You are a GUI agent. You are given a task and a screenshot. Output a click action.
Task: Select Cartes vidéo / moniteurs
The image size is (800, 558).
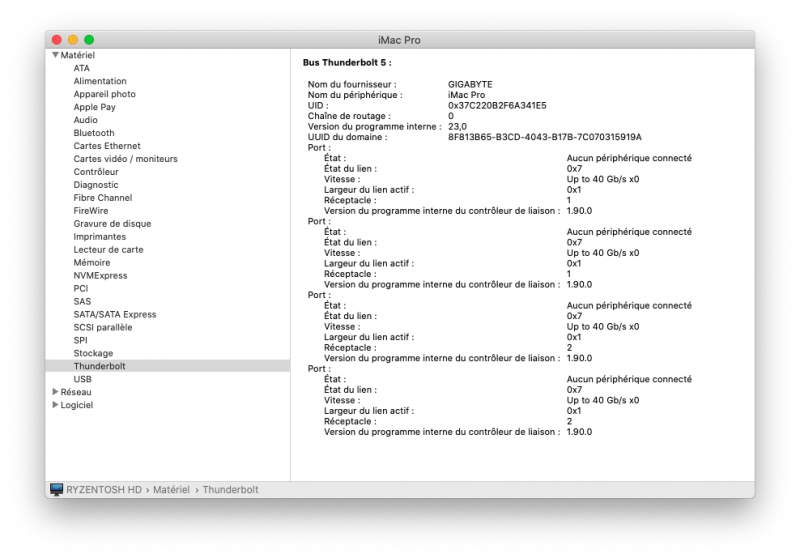point(126,159)
